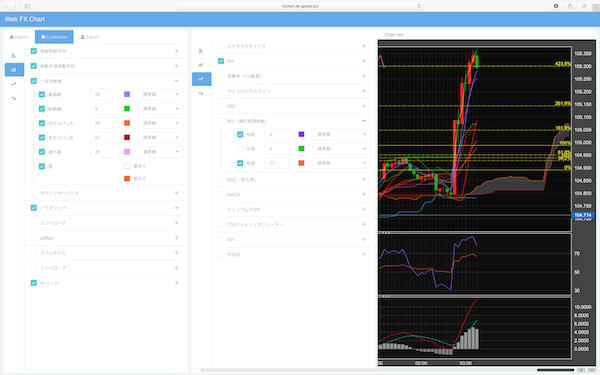
Task: Add a new browser tab with plus
Action: (x=596, y=8)
